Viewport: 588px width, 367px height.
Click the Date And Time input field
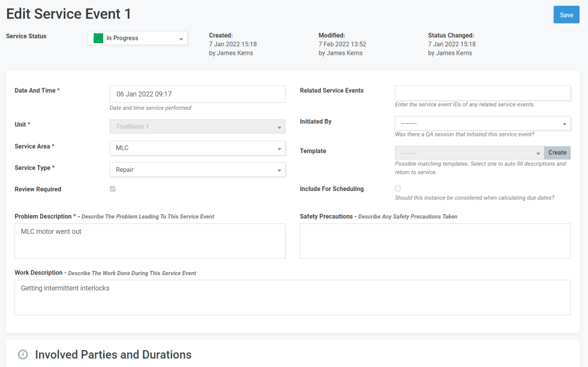pyautogui.click(x=197, y=94)
